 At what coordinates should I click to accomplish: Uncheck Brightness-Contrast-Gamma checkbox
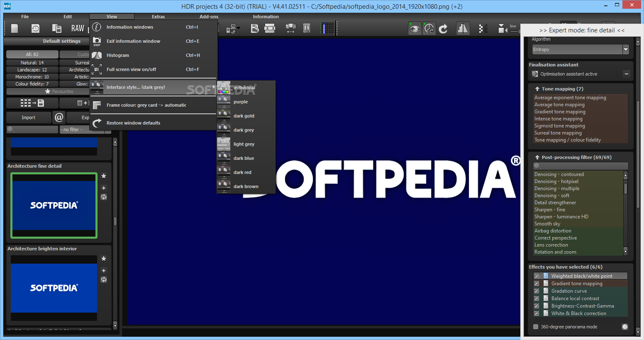click(x=537, y=306)
